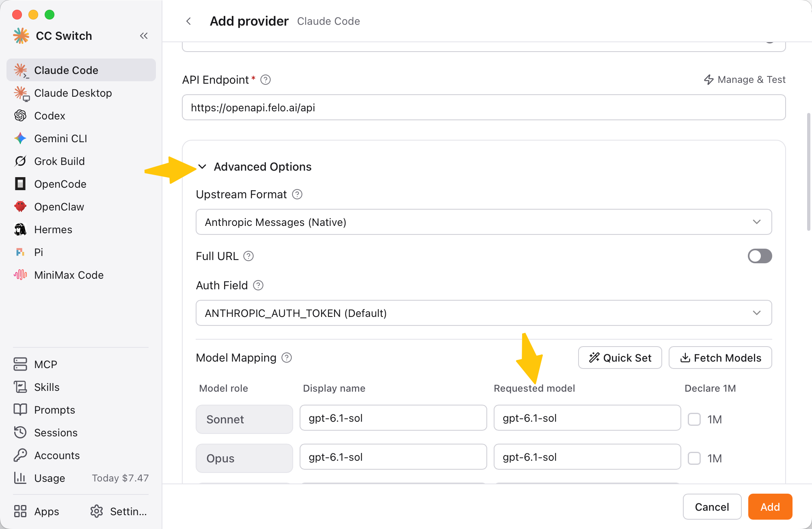Click the Sonnet display name field
The image size is (812, 529).
(393, 418)
